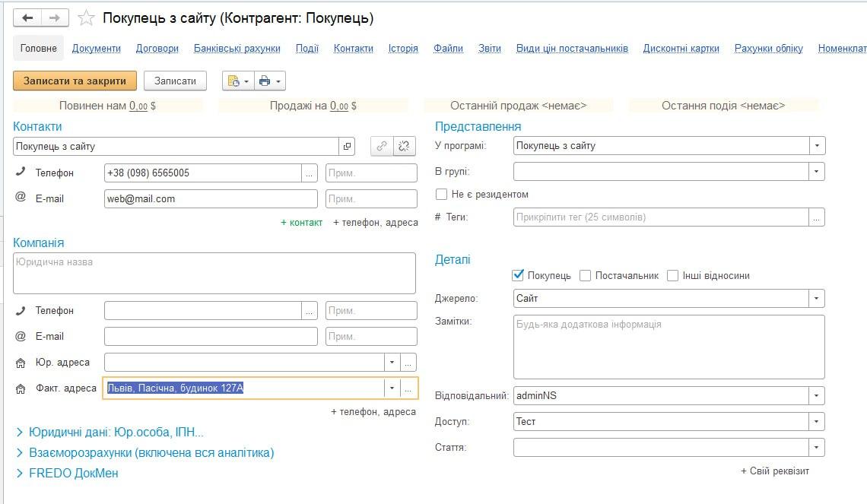Viewport: 867px width, 504px height.
Task: Open the Рахунки обліку tab
Action: tap(769, 48)
